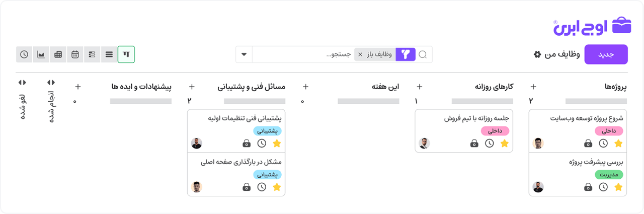Open the search options dropdown arrow
The width and height of the screenshot is (644, 214).
244,54
